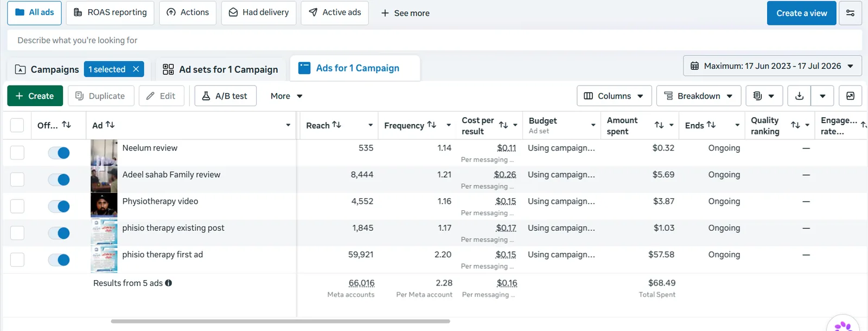The width and height of the screenshot is (868, 331).
Task: Click the reports icon dropdown button
Action: click(764, 96)
